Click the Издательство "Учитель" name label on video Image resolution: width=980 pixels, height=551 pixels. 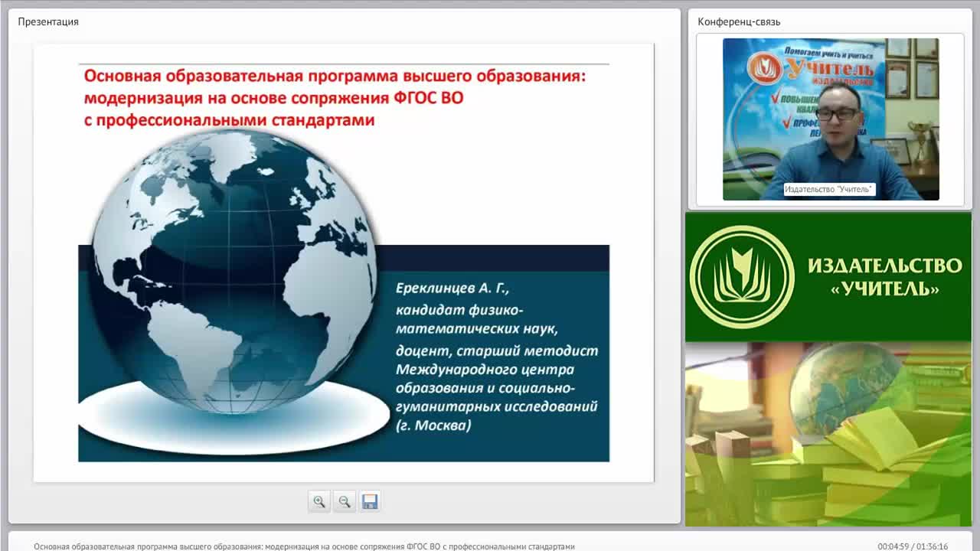828,189
